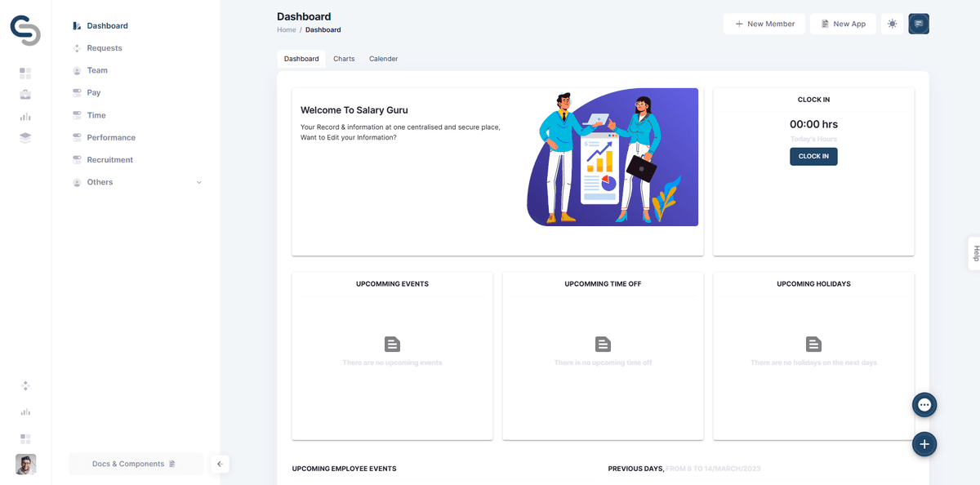The width and height of the screenshot is (980, 485).
Task: Click the top grid icon in left rail
Action: 25,73
